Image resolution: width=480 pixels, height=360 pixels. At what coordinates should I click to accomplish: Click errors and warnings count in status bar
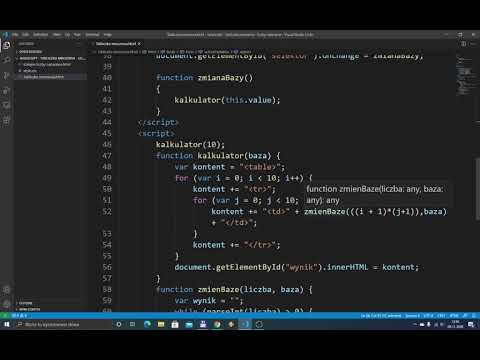coord(19,315)
